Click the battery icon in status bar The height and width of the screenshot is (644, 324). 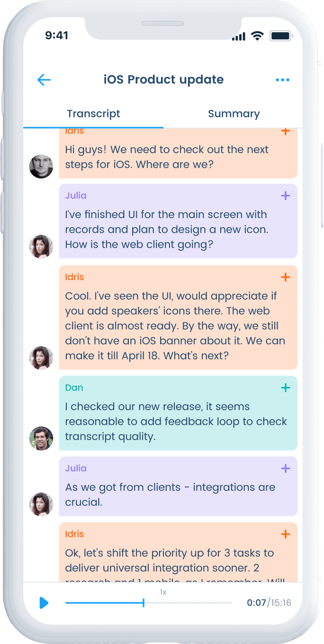(x=281, y=36)
